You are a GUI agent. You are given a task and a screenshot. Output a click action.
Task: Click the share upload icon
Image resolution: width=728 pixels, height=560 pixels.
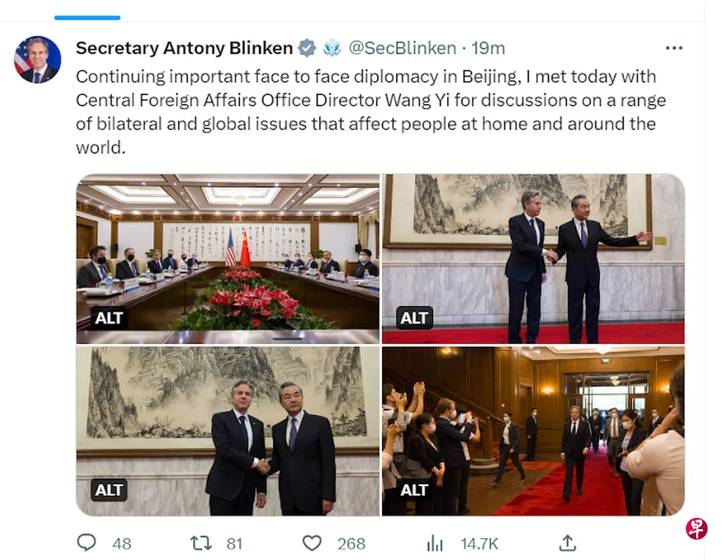[567, 543]
